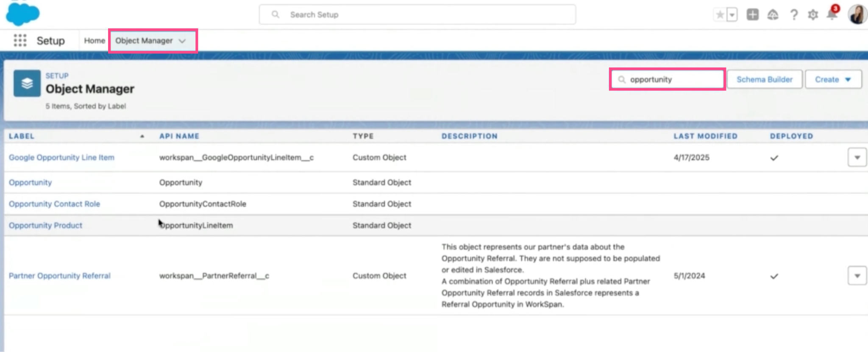Expand row actions for Partner Opportunity Referral
Viewport: 868px width, 352px height.
[857, 276]
